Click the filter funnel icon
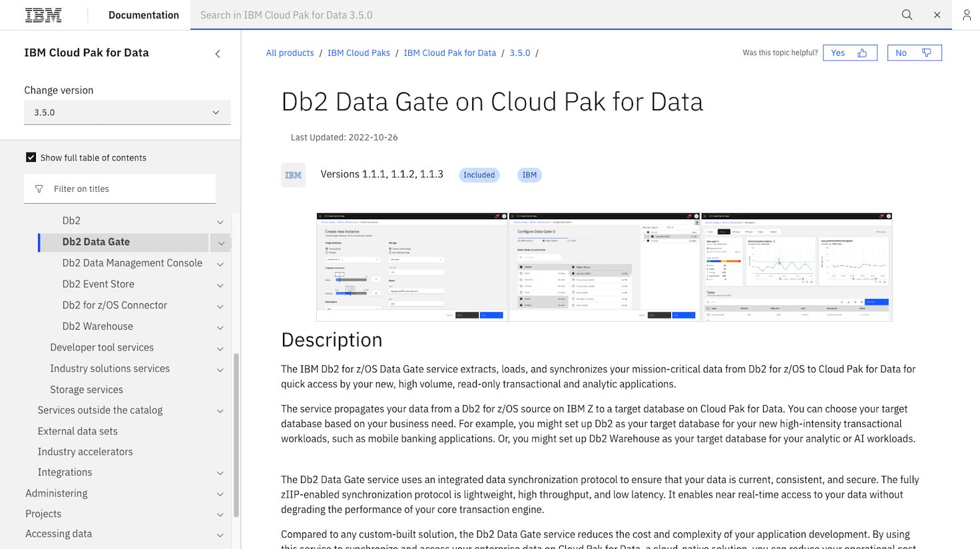The image size is (980, 549). pyautogui.click(x=39, y=189)
